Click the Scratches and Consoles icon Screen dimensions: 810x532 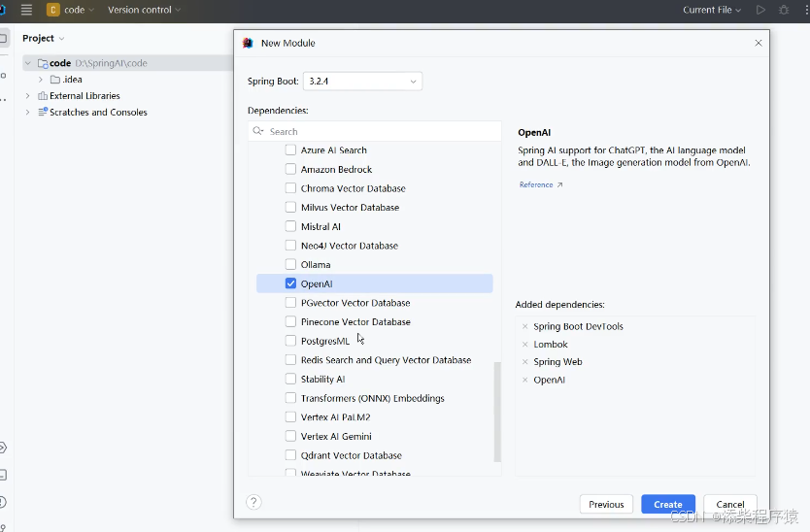(x=43, y=112)
